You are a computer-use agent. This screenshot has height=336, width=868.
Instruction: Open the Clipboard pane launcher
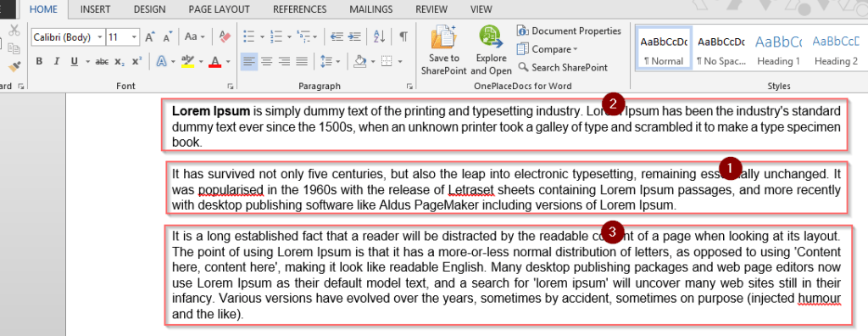point(21,87)
